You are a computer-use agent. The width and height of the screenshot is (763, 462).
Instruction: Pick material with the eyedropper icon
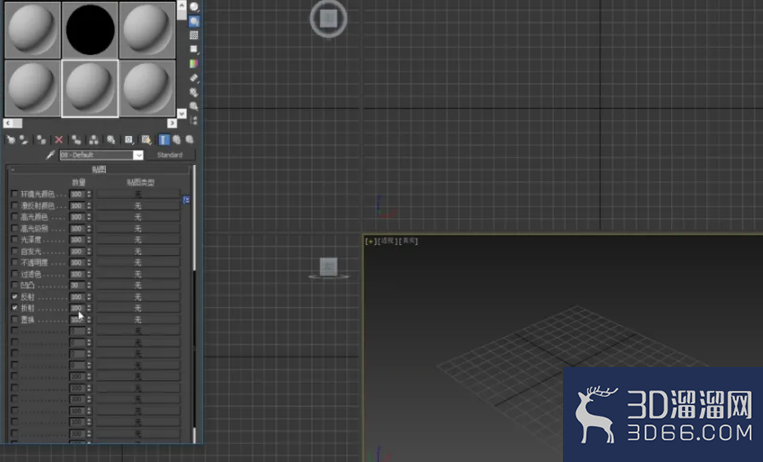click(50, 155)
